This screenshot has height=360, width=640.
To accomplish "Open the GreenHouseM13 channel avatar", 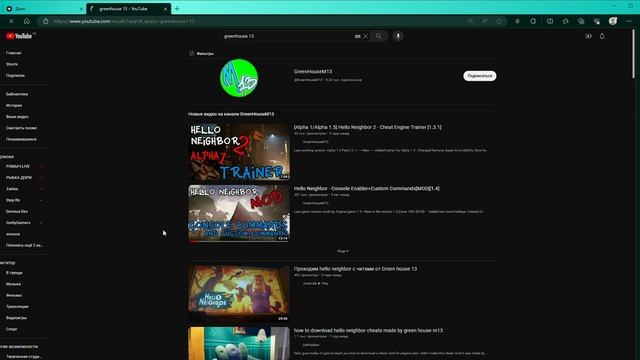I will [x=239, y=78].
